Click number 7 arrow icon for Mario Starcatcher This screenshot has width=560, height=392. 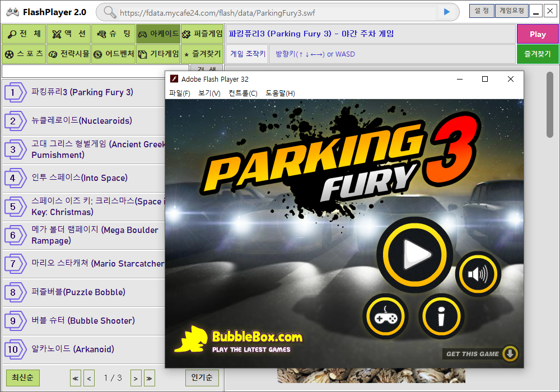coord(15,264)
